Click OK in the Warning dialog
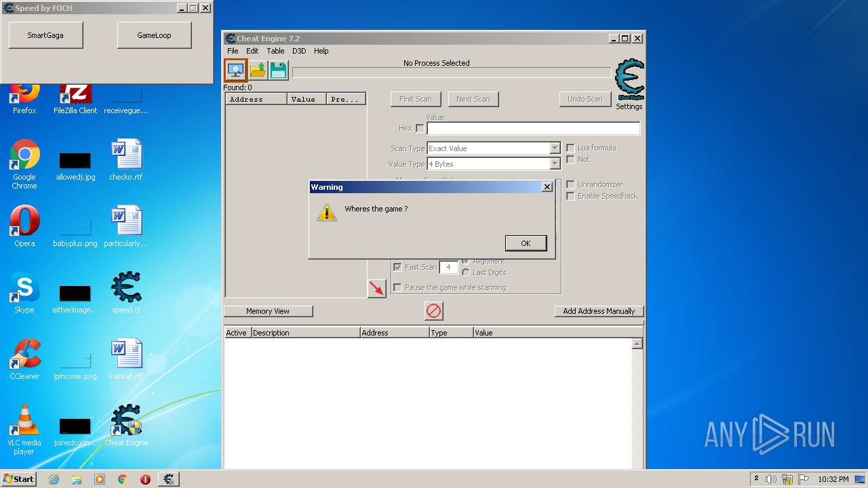Image resolution: width=868 pixels, height=488 pixels. pyautogui.click(x=526, y=243)
